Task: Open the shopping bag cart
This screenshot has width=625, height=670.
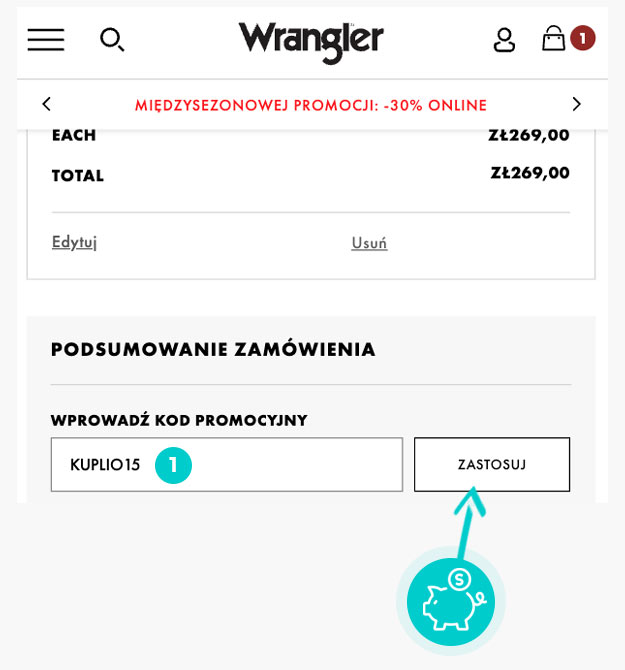Action: 553,38
